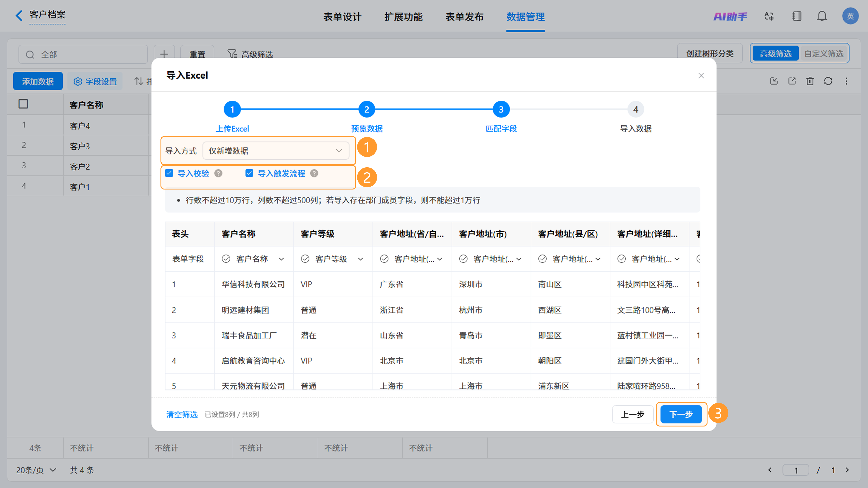Viewport: 868px width, 488px height.
Task: Click the search magnifier icon
Action: coord(30,54)
